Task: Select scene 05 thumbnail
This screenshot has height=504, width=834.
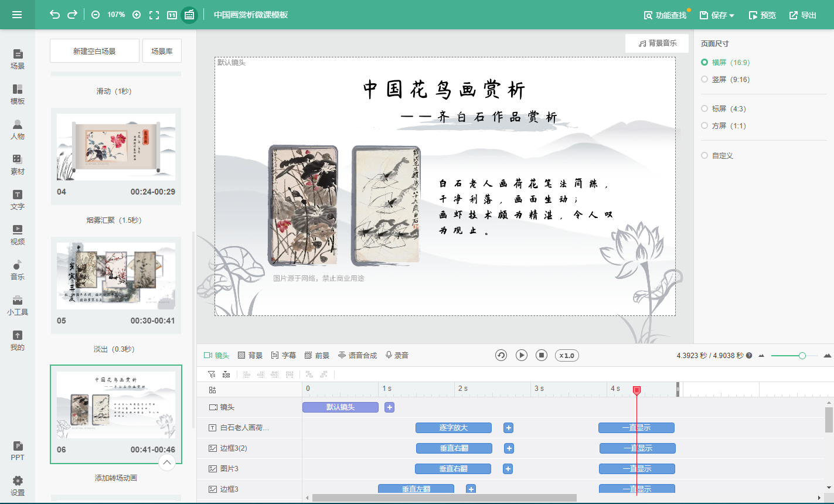Action: pyautogui.click(x=116, y=276)
